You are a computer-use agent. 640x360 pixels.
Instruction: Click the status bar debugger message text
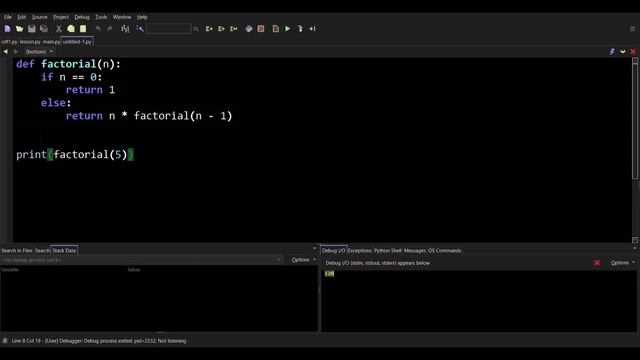point(99,341)
